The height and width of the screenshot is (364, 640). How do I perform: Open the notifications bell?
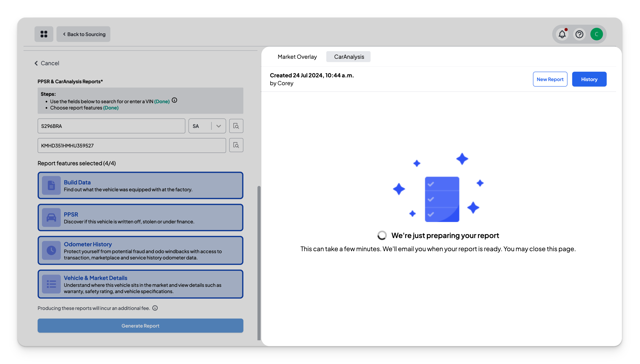[562, 34]
